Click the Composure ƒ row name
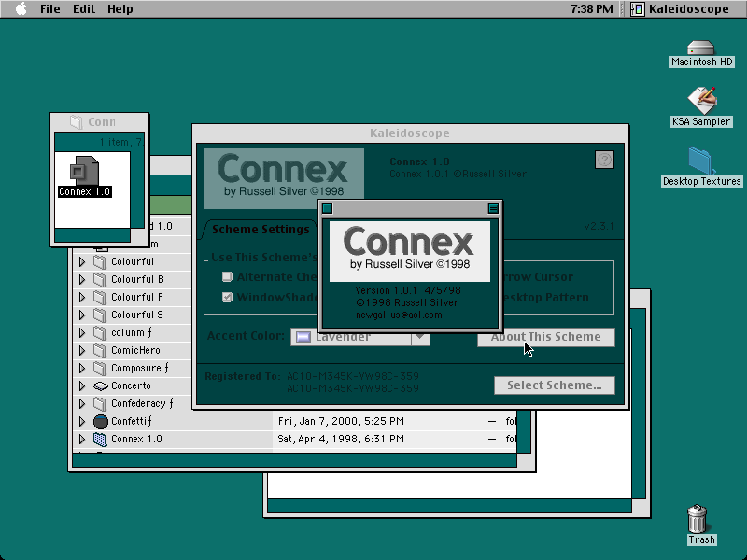747x560 pixels. (140, 368)
